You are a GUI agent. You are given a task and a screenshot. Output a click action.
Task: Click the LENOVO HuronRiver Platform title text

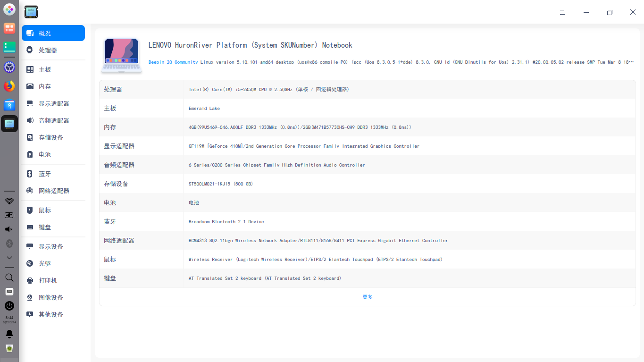[251, 45]
